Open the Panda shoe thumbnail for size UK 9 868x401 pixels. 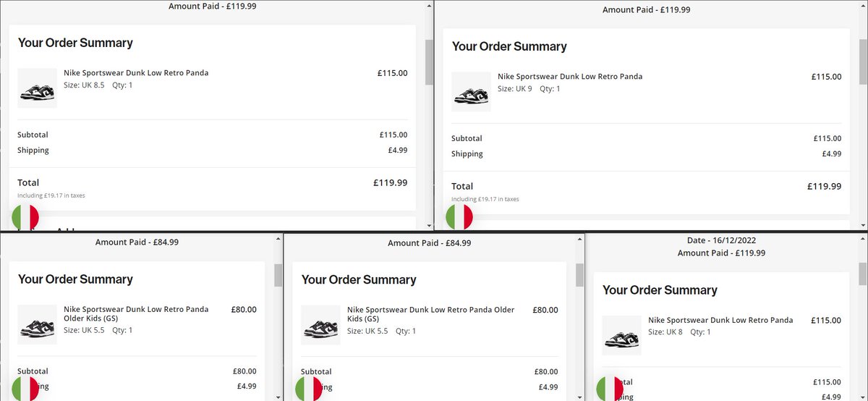[471, 92]
